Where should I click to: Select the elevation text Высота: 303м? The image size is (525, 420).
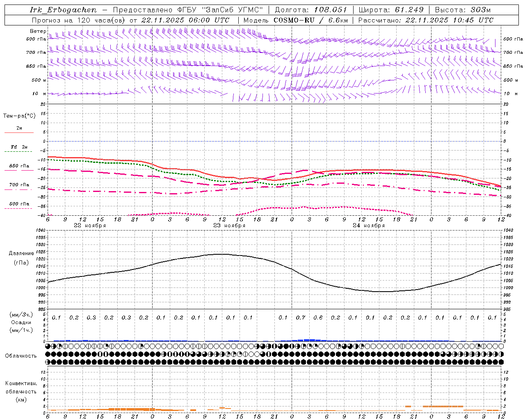coord(463,10)
